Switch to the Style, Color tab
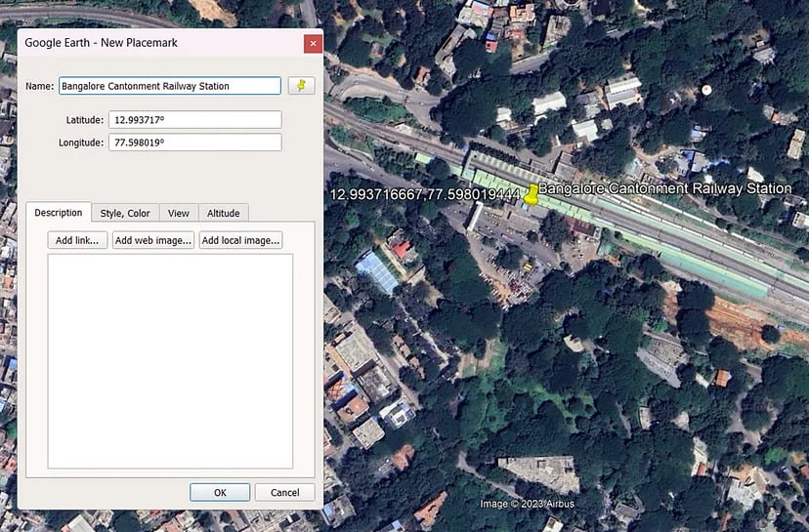The width and height of the screenshot is (809, 532). [x=125, y=213]
